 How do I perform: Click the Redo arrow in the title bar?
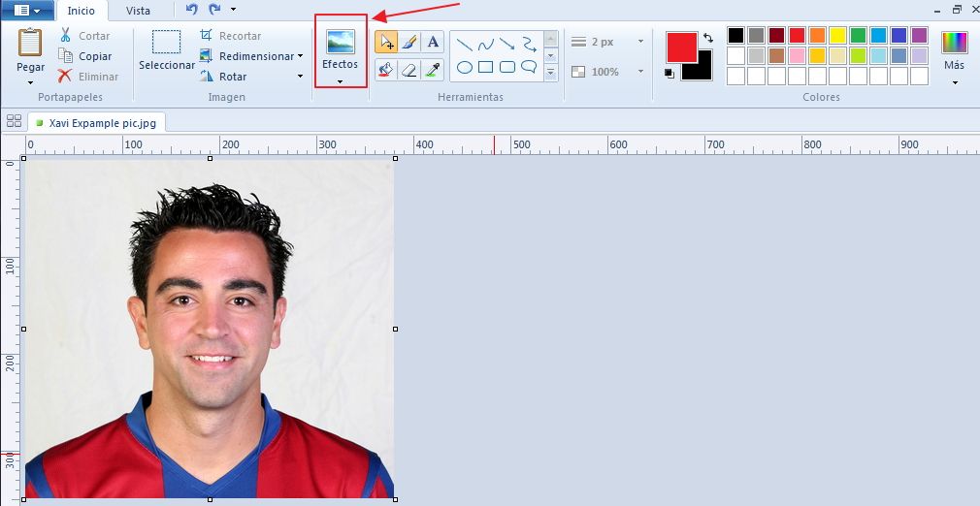pyautogui.click(x=214, y=9)
